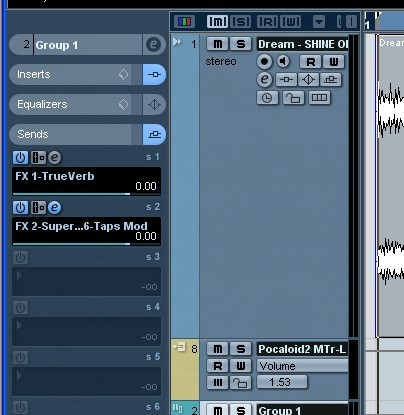Image resolution: width=404 pixels, height=415 pixels.
Task: Toggle musical timebase clock icon
Action: pos(267,98)
